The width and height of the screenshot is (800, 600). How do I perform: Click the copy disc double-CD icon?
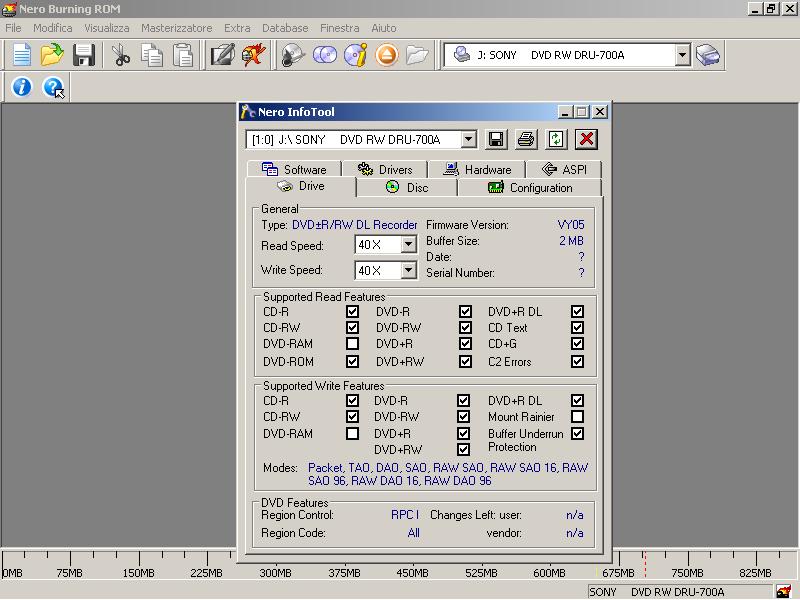tap(324, 55)
